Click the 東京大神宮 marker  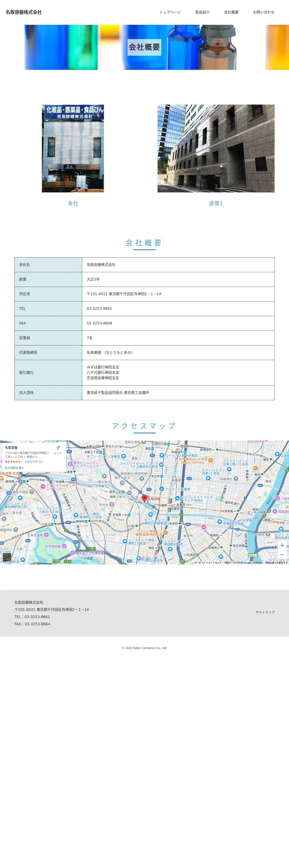[x=32, y=492]
